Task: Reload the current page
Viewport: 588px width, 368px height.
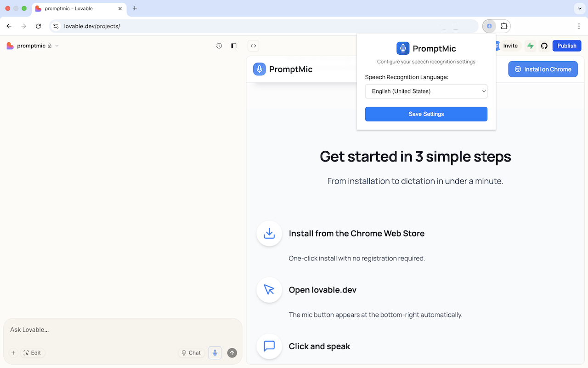Action: click(39, 26)
